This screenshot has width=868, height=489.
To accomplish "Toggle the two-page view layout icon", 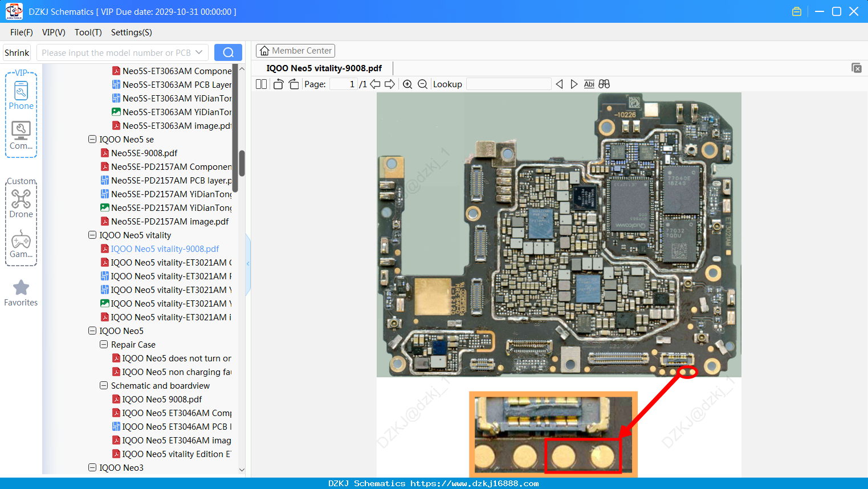I will point(262,84).
